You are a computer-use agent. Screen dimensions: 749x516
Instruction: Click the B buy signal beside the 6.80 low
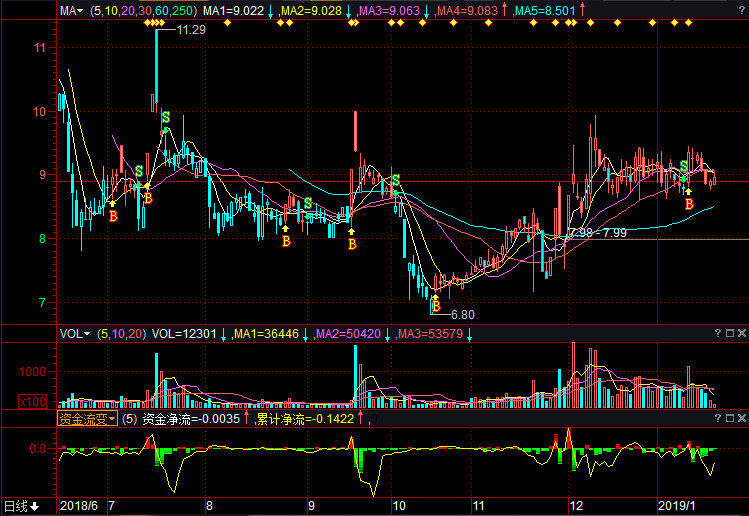(x=436, y=306)
